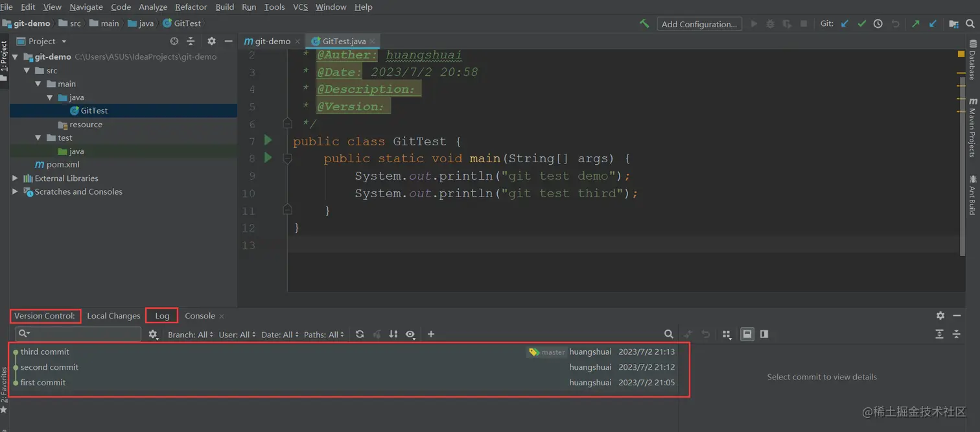980x432 pixels.
Task: Click the green Build Project hammer icon
Action: click(x=644, y=23)
